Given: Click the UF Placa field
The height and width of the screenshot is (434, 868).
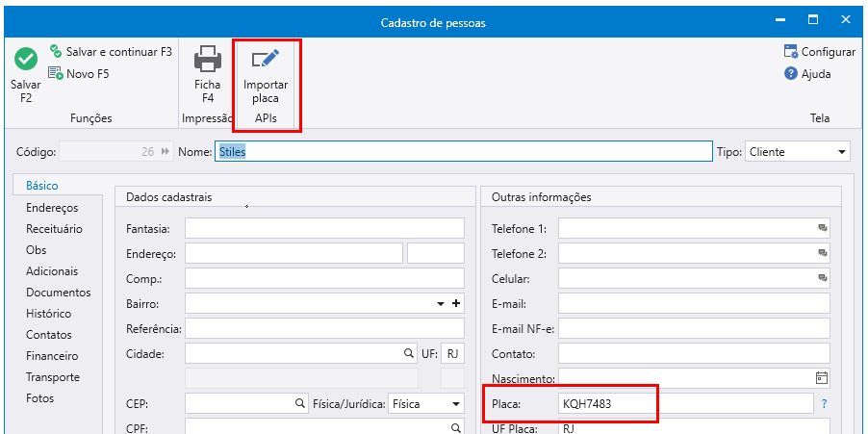Looking at the screenshot, I should (694, 427).
